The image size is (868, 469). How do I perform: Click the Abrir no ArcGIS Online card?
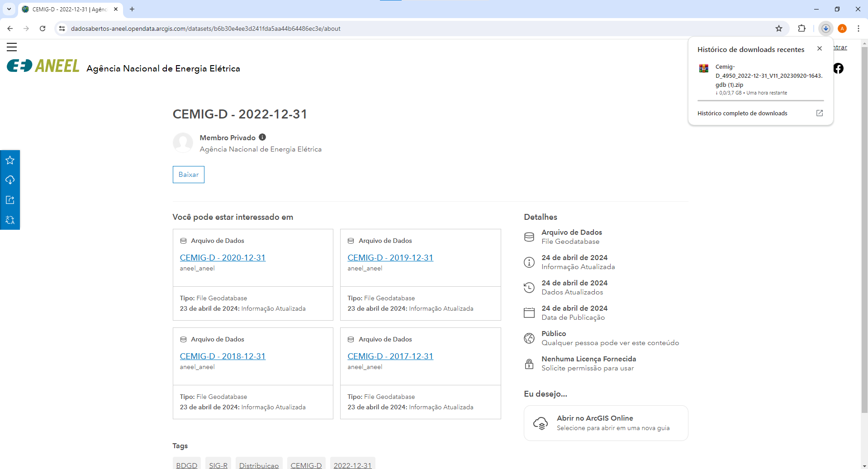click(606, 423)
